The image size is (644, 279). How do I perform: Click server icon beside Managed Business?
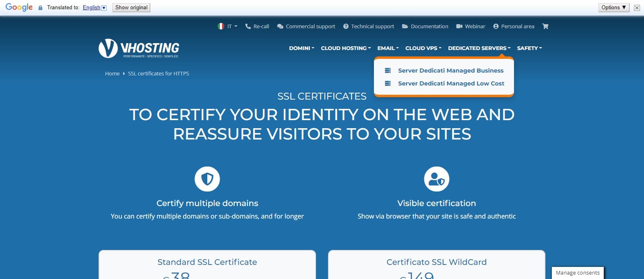coord(388,71)
